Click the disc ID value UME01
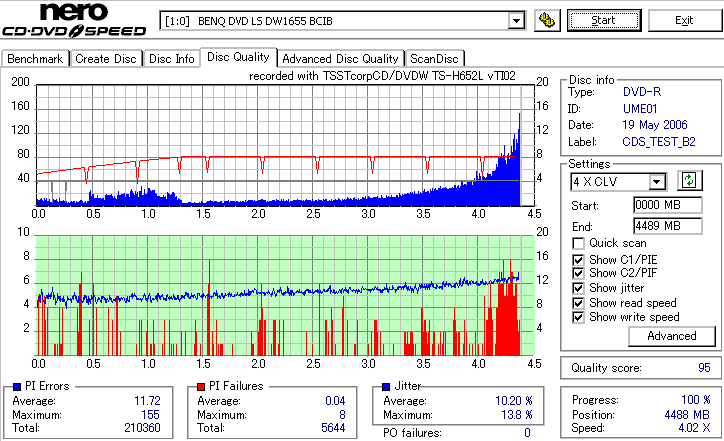This screenshot has height=441, width=724. tap(640, 109)
